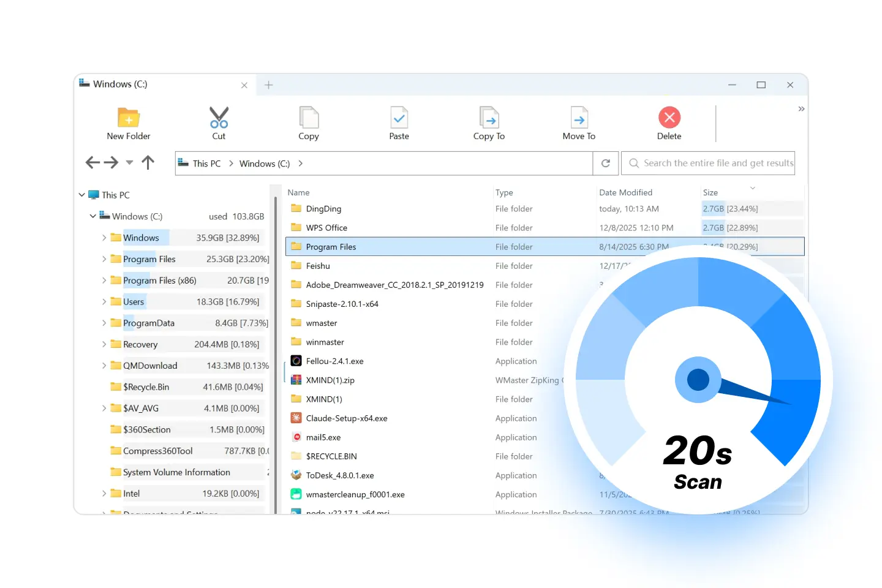Open the recent locations dropdown beside the arrows
This screenshot has width=882, height=588.
(x=129, y=163)
